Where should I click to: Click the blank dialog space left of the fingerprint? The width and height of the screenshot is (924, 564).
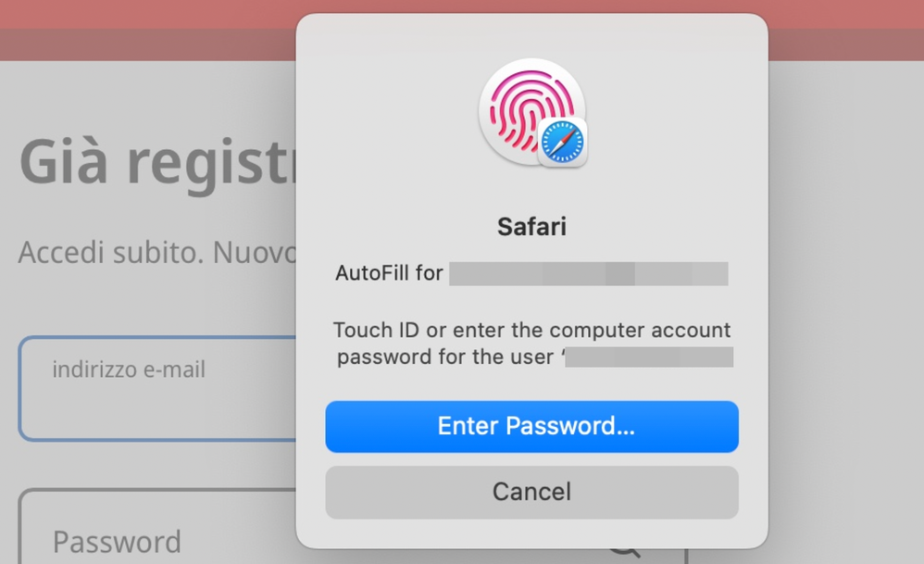(x=389, y=111)
